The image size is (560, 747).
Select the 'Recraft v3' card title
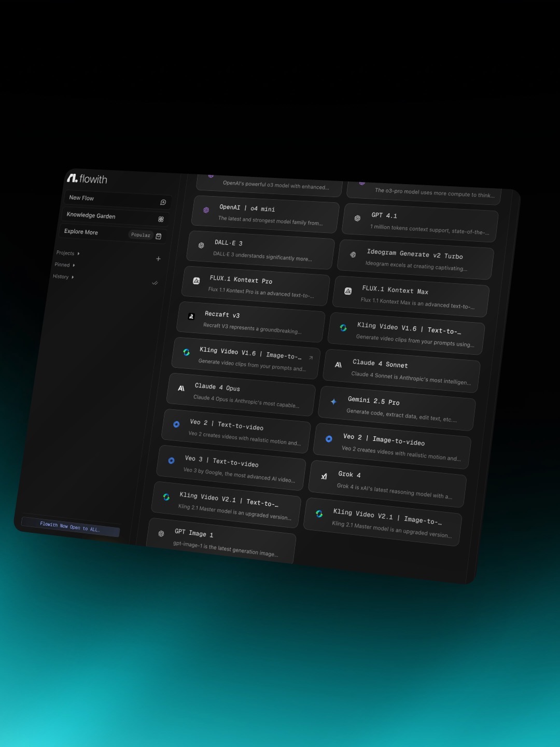[222, 314]
